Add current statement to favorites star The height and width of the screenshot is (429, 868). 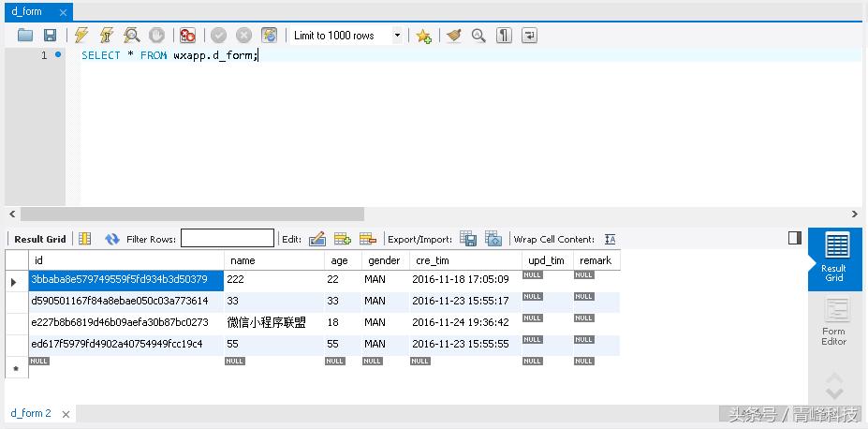coord(423,36)
